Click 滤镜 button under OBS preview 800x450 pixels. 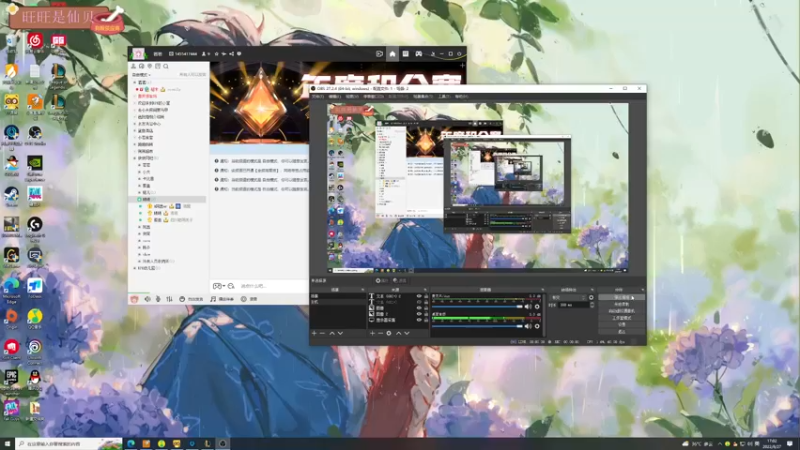click(x=400, y=281)
